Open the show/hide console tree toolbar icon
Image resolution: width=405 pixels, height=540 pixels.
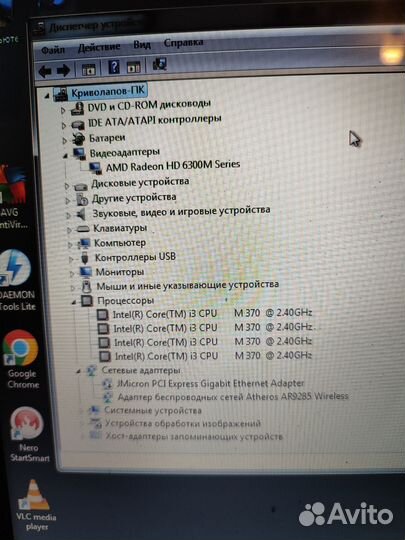coord(88,69)
